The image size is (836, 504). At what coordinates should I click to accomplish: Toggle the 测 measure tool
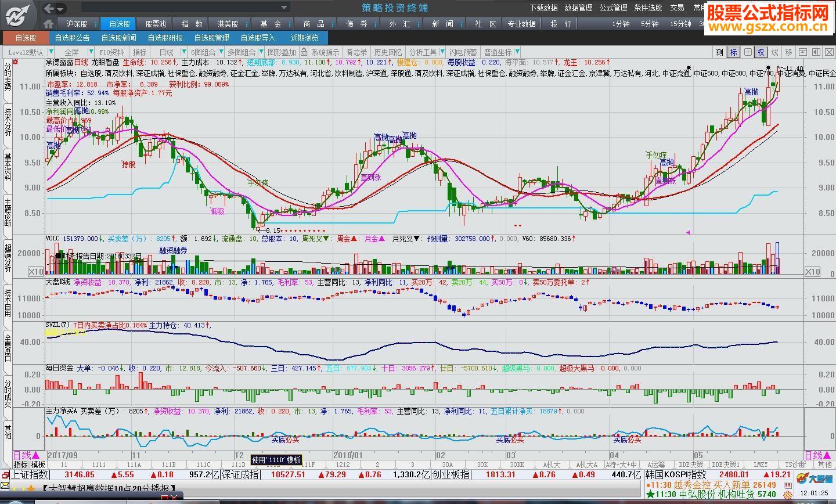point(720,52)
